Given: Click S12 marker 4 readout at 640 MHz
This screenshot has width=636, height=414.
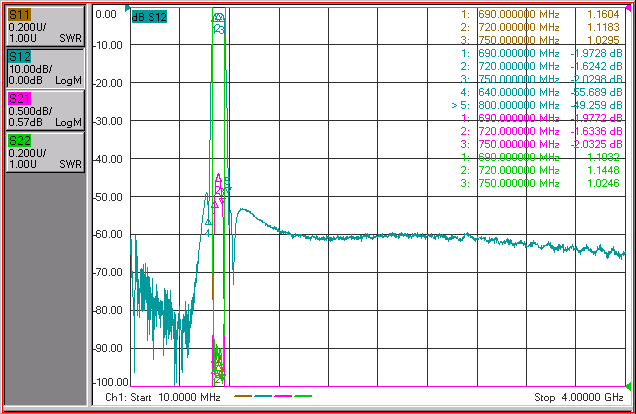Looking at the screenshot, I should pos(541,92).
